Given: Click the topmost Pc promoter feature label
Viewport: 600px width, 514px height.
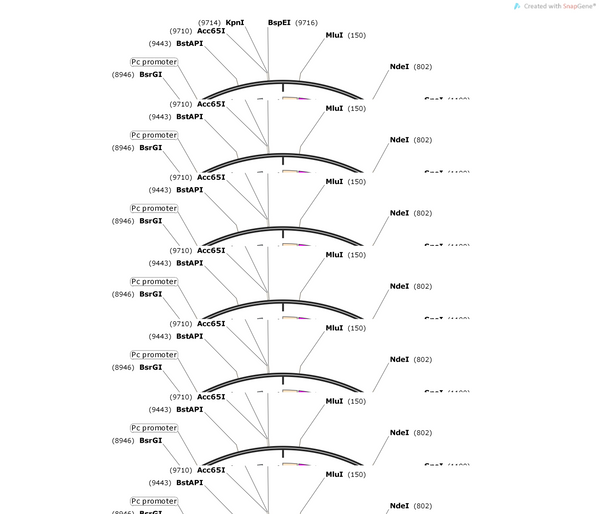Looking at the screenshot, I should coord(154,62).
